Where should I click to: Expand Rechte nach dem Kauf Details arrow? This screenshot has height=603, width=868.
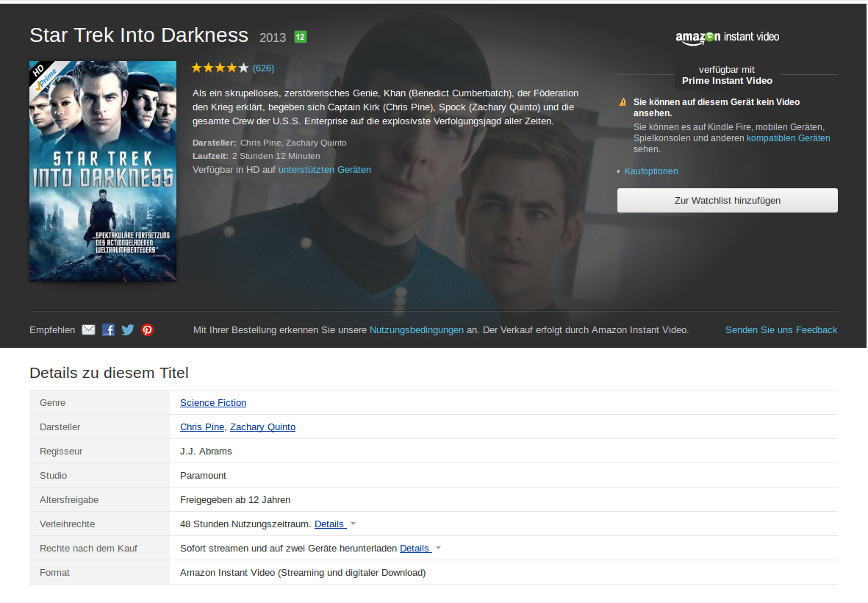439,548
